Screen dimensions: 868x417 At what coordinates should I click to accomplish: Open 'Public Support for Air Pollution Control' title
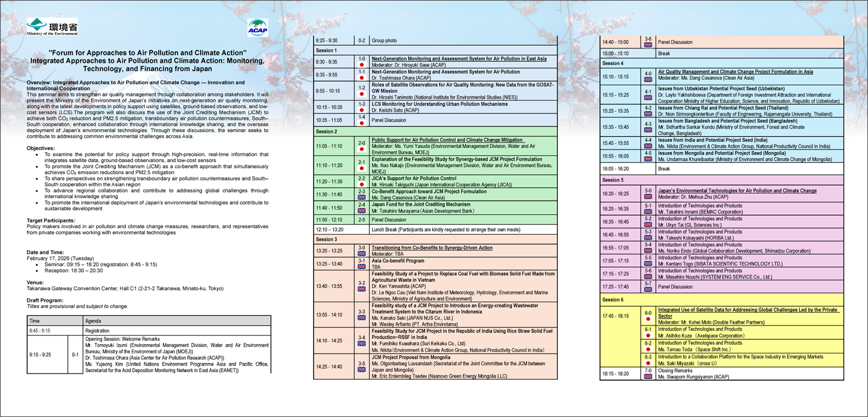447,140
